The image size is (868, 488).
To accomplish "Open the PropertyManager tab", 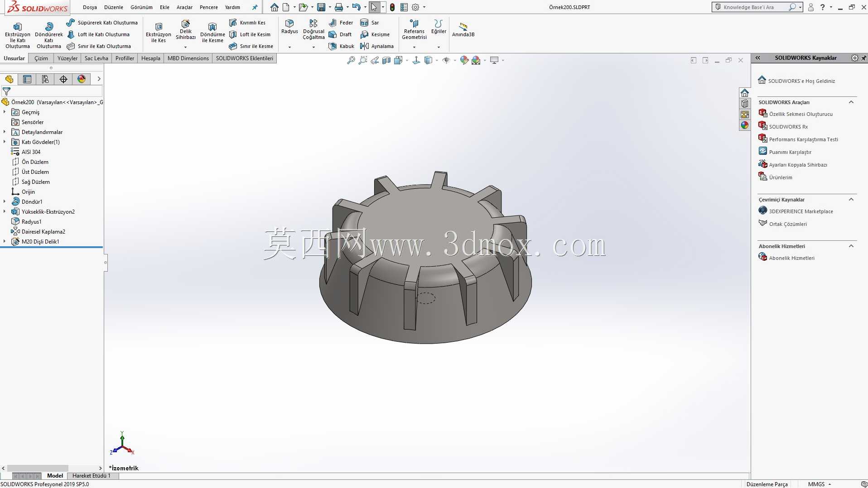I will pyautogui.click(x=27, y=79).
